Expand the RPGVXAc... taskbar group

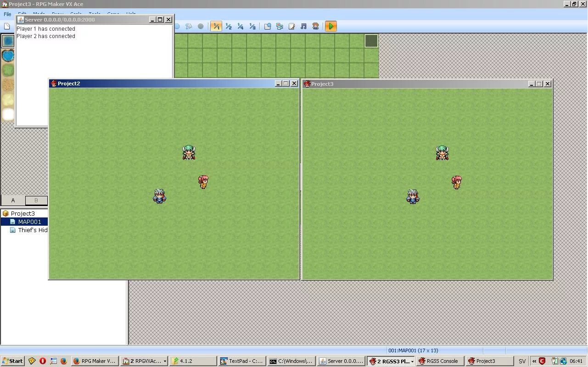click(x=144, y=361)
